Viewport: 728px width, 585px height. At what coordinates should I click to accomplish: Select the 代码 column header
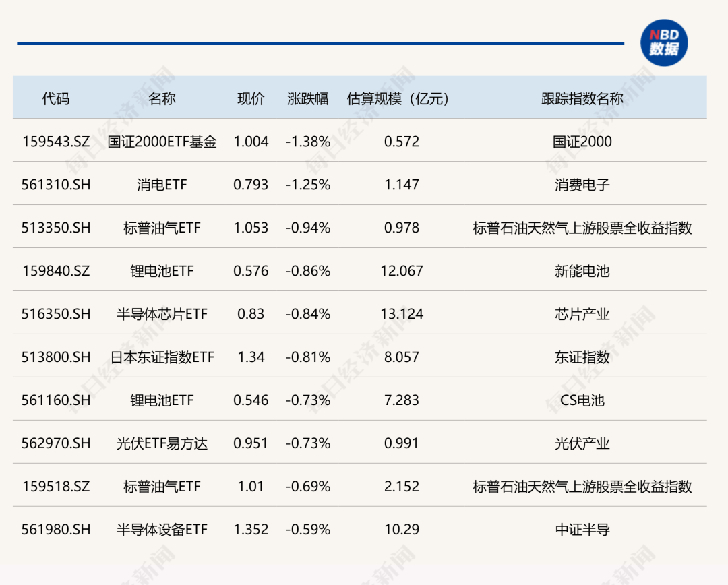[x=55, y=98]
